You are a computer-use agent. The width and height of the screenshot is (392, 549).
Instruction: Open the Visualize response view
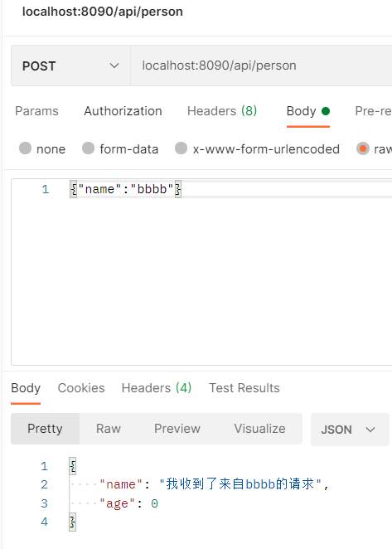259,429
